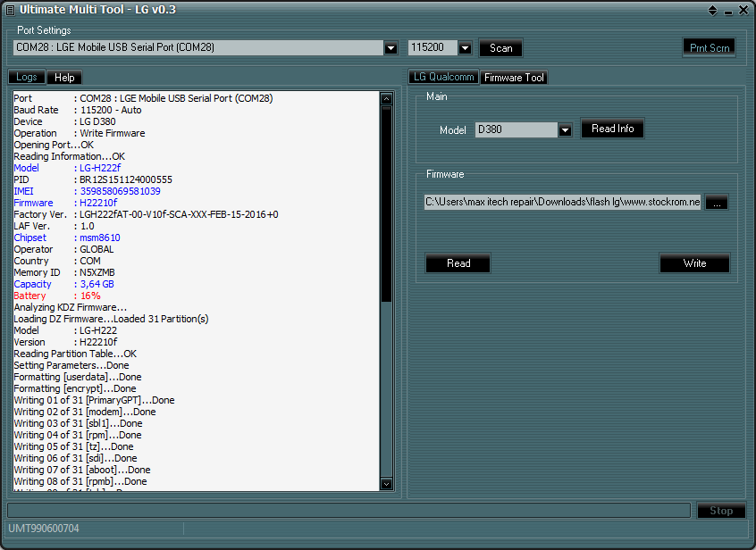
Task: Browse firmware file with the ... button
Action: click(717, 203)
